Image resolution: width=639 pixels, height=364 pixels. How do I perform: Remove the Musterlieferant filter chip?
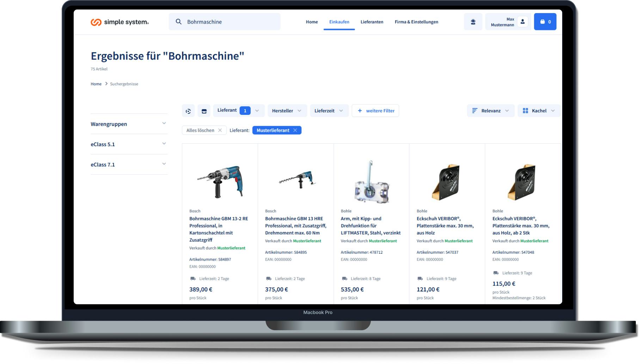pos(295,130)
